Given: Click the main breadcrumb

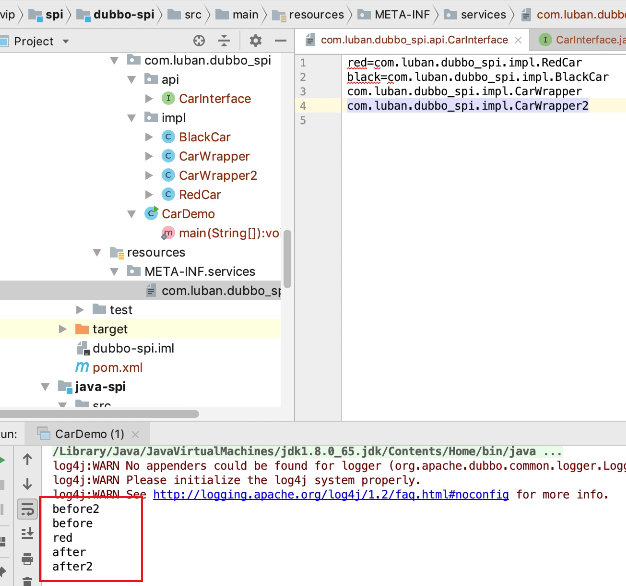Looking at the screenshot, I should pos(246,14).
